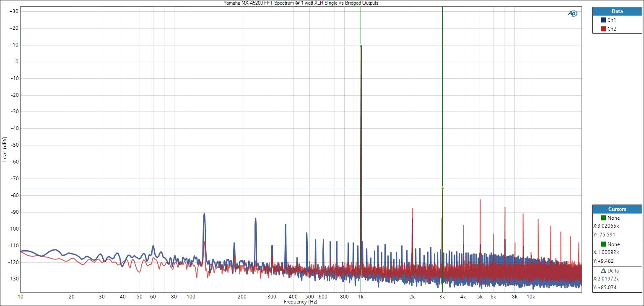
Task: Click the Delta triangle icon in Cursors
Action: [x=603, y=271]
